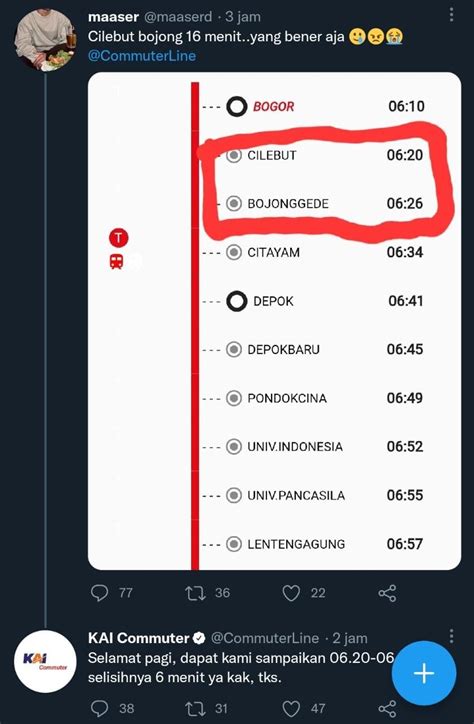Like KAI Commuter's reply with 47 likes

[x=291, y=708]
